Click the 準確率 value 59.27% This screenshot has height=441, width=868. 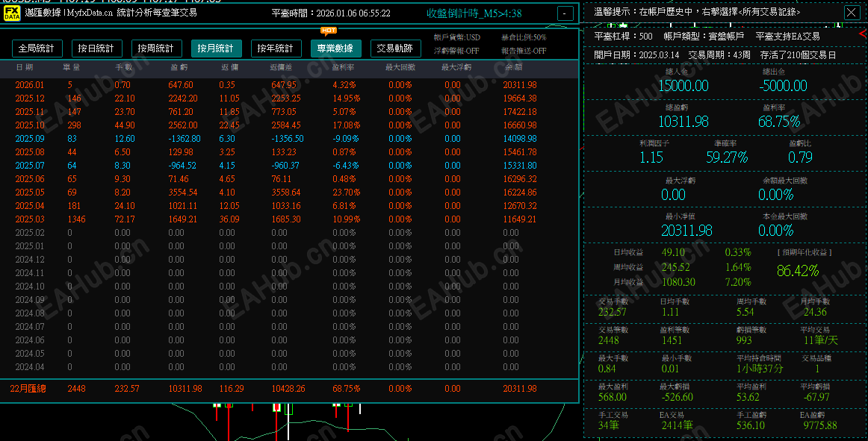pyautogui.click(x=727, y=157)
